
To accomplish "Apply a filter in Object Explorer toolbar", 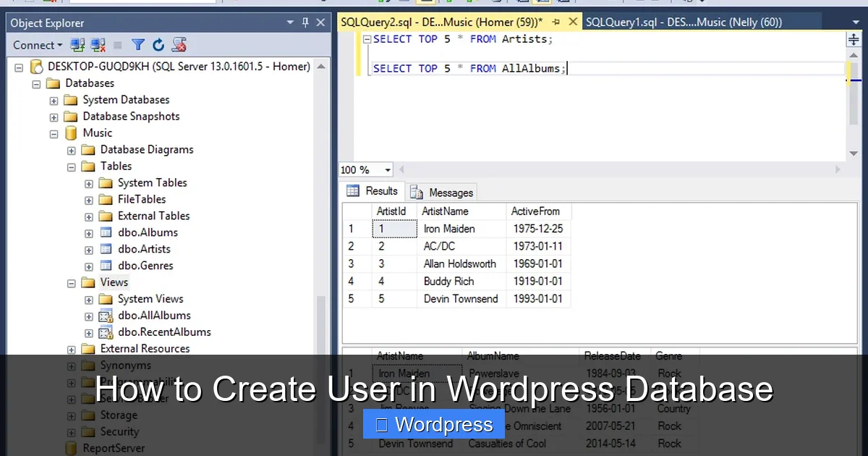I will tap(137, 45).
